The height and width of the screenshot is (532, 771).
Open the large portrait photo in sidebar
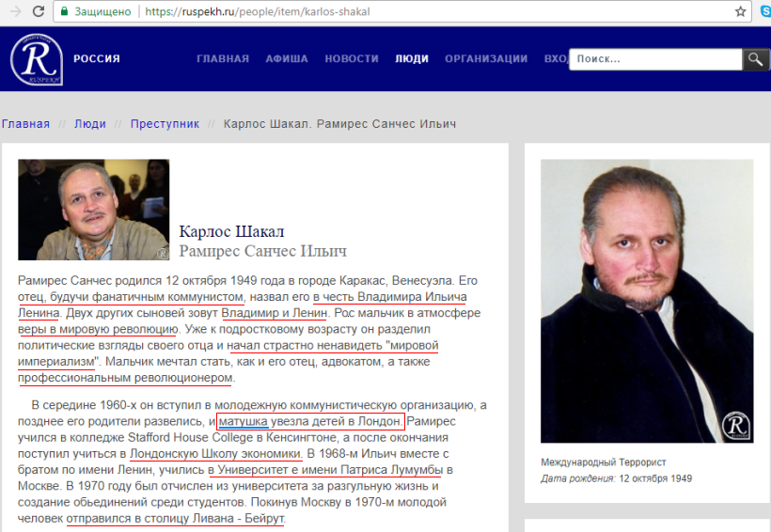[x=647, y=301]
